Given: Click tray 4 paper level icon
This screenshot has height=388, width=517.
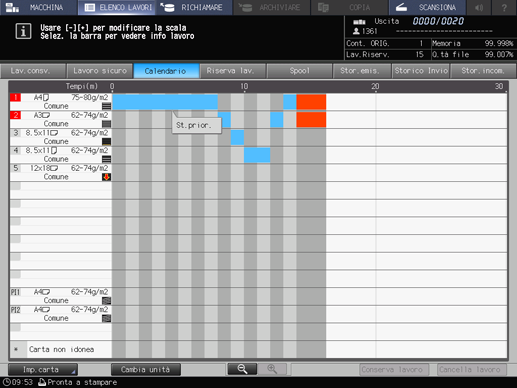Looking at the screenshot, I should click(x=106, y=159).
